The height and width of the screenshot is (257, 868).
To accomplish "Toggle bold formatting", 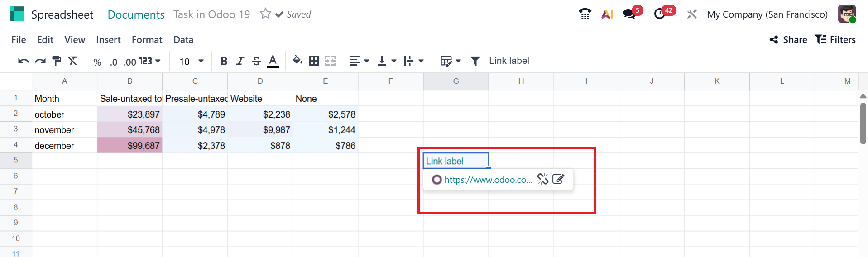I will 224,61.
